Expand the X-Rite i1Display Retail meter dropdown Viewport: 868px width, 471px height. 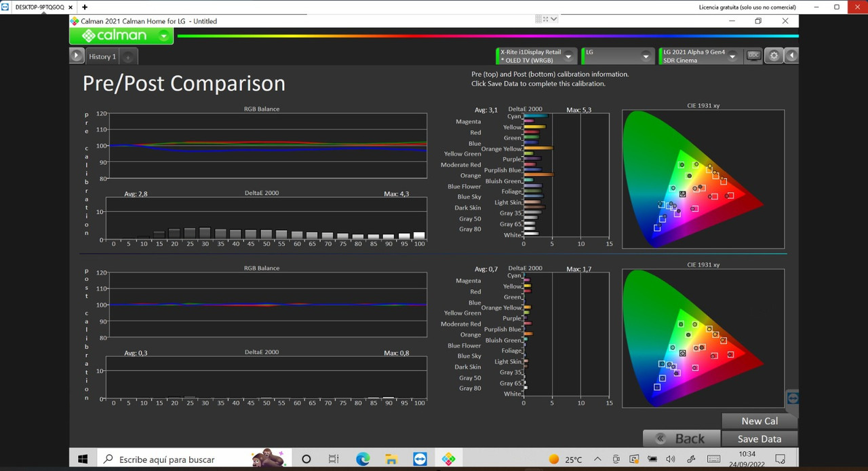click(x=570, y=56)
